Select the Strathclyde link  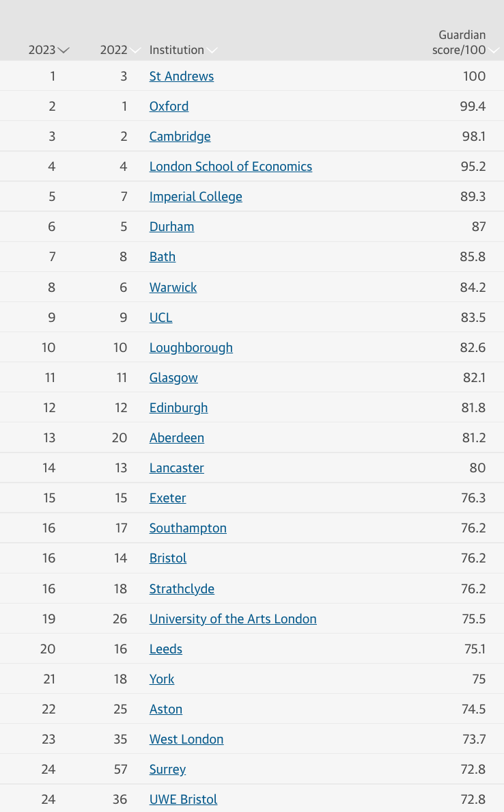[x=182, y=588]
